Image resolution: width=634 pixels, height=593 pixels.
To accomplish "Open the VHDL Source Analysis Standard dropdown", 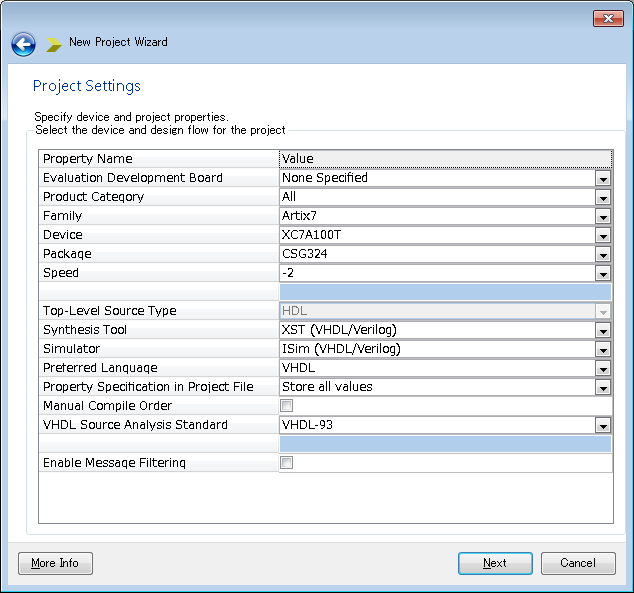I will click(x=603, y=425).
